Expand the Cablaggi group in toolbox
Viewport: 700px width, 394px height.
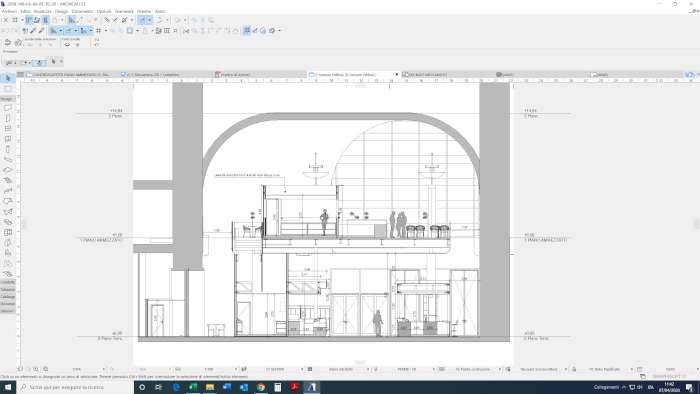[8, 297]
